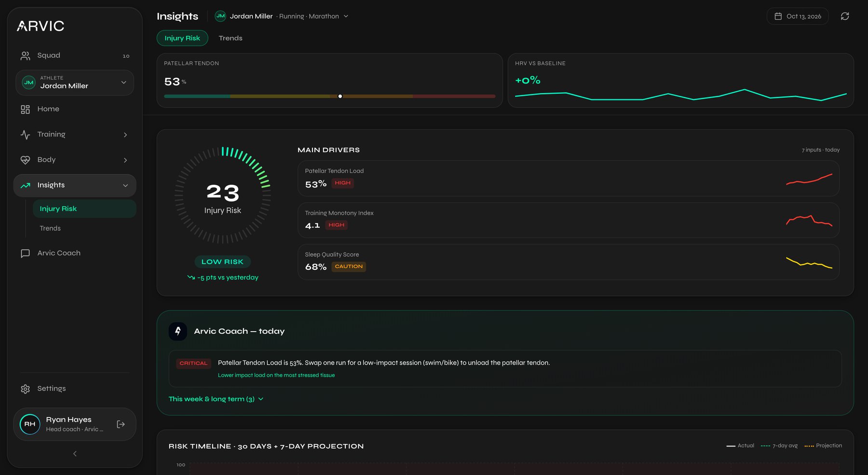868x475 pixels.
Task: Open Settings gear in sidebar
Action: 25,389
